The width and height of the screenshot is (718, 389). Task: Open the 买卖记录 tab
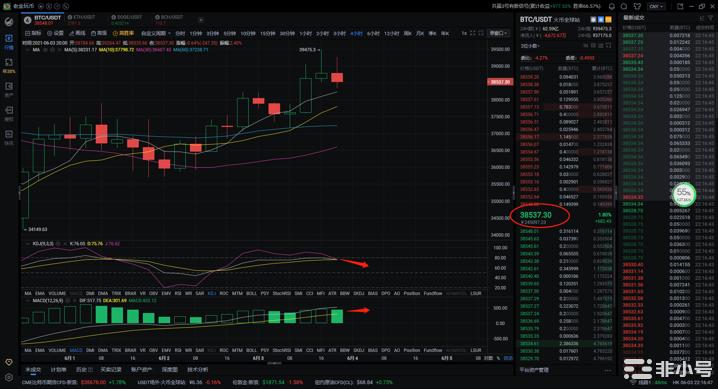111,369
